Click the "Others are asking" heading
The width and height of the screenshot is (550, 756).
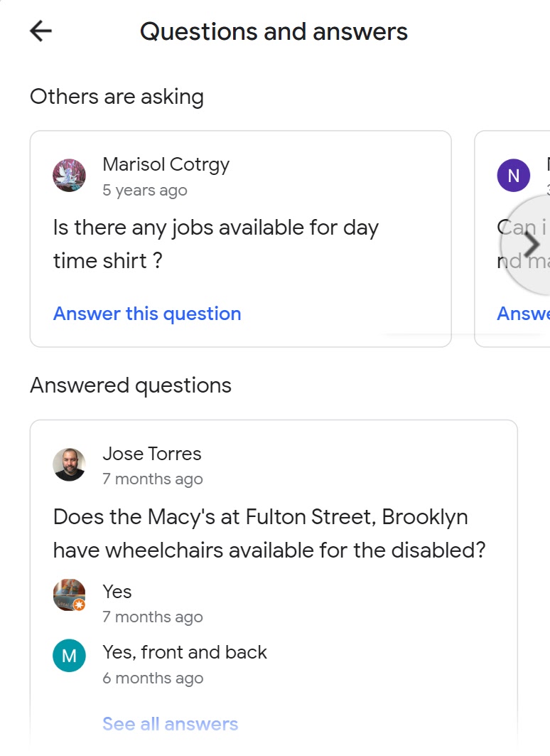[x=117, y=97]
